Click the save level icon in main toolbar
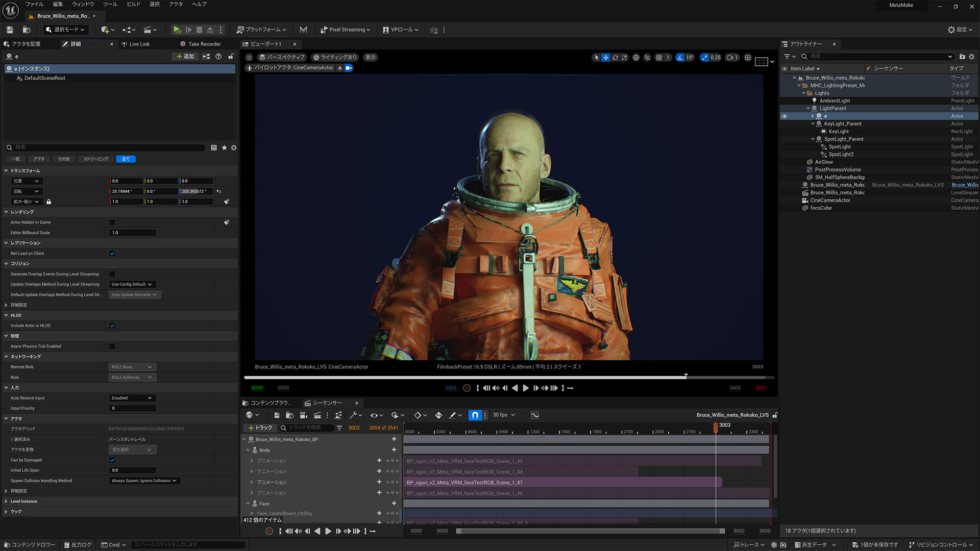Screen dimensions: 980x551 (x=10, y=30)
